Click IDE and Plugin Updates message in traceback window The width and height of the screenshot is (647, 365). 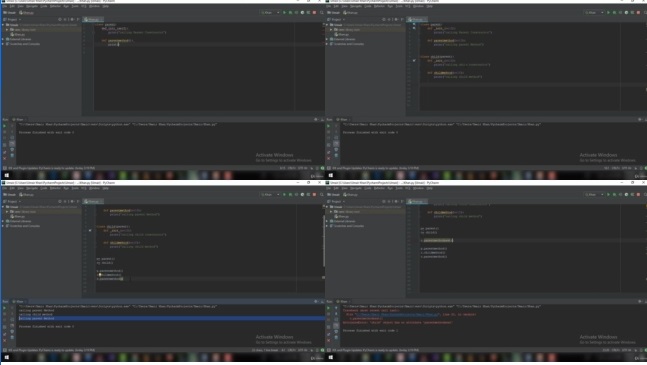coord(375,350)
